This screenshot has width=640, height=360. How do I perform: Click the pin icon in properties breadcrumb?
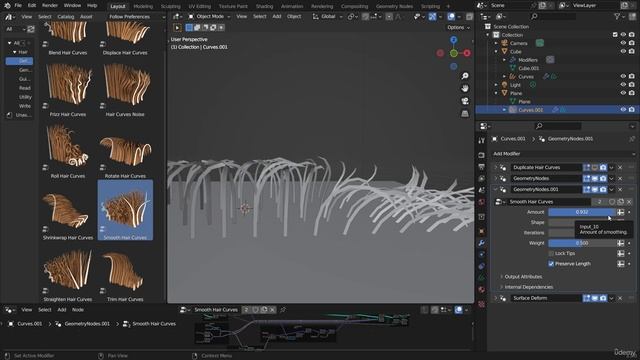pyautogui.click(x=632, y=139)
